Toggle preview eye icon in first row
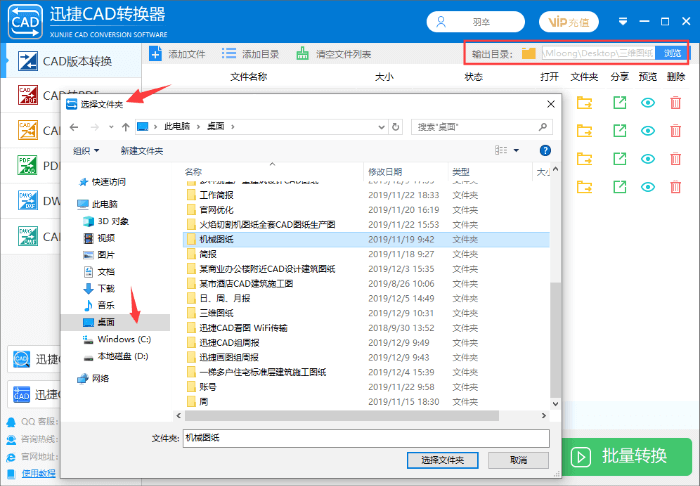This screenshot has width=700, height=486. [648, 103]
